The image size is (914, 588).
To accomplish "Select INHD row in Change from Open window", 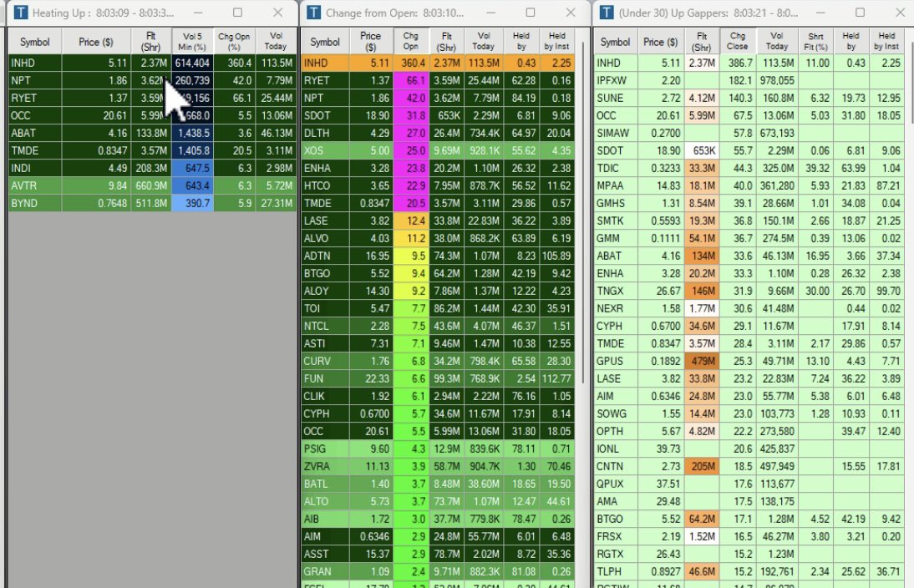I will 438,63.
